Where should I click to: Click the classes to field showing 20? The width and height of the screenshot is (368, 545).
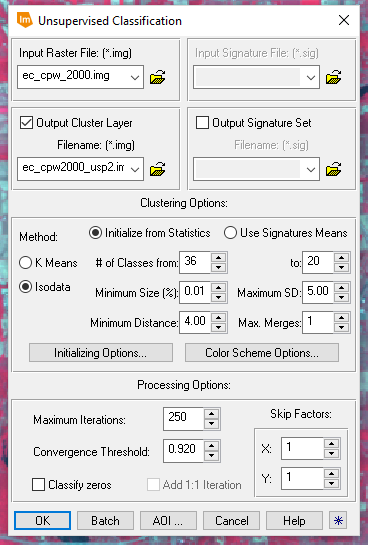pos(318,262)
